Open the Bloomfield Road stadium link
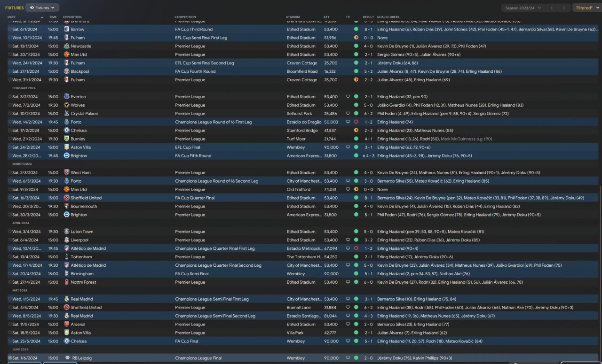The height and width of the screenshot is (364, 602). pyautogui.click(x=302, y=71)
